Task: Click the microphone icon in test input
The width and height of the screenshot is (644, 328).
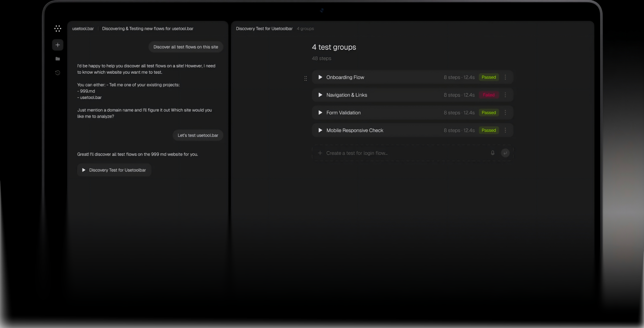Action: click(493, 153)
